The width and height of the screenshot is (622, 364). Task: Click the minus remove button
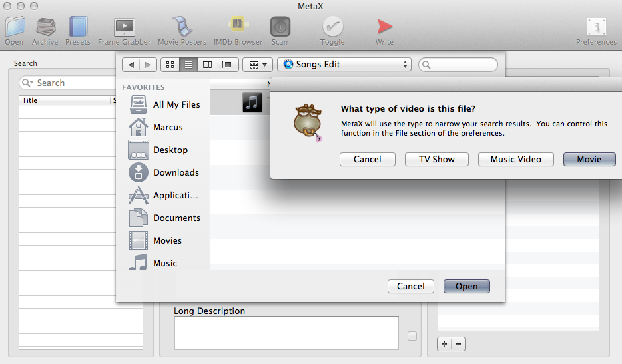[458, 344]
